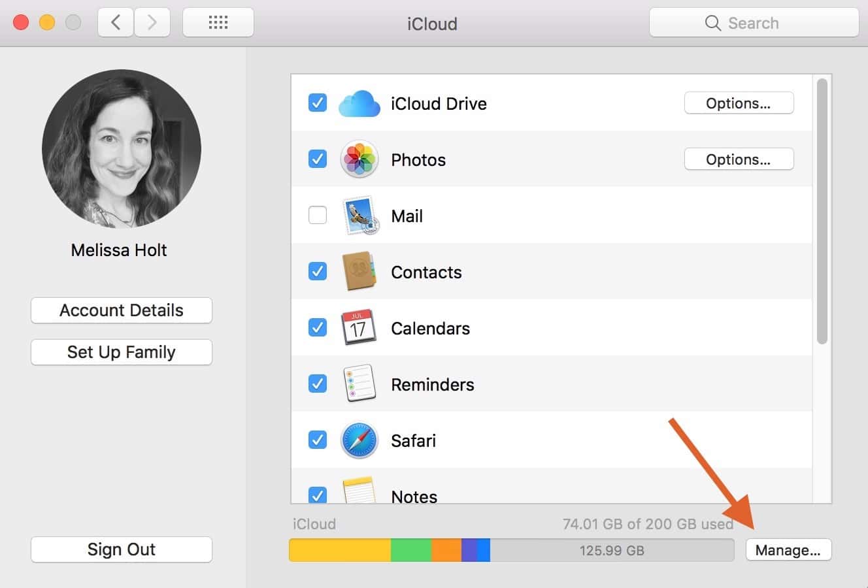868x588 pixels.
Task: Click the iCloud Drive cloud icon
Action: pos(359,104)
